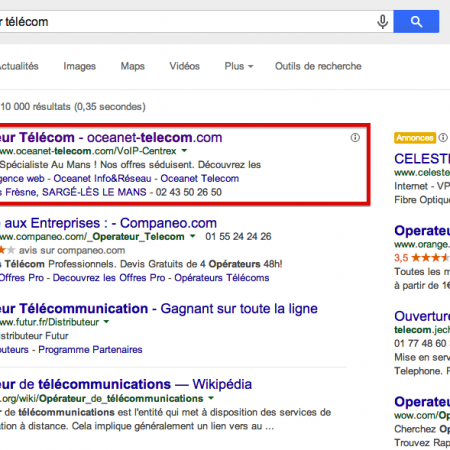Open the Oceanet Info&Réseau sitelink
450x450 pixels.
point(102,179)
